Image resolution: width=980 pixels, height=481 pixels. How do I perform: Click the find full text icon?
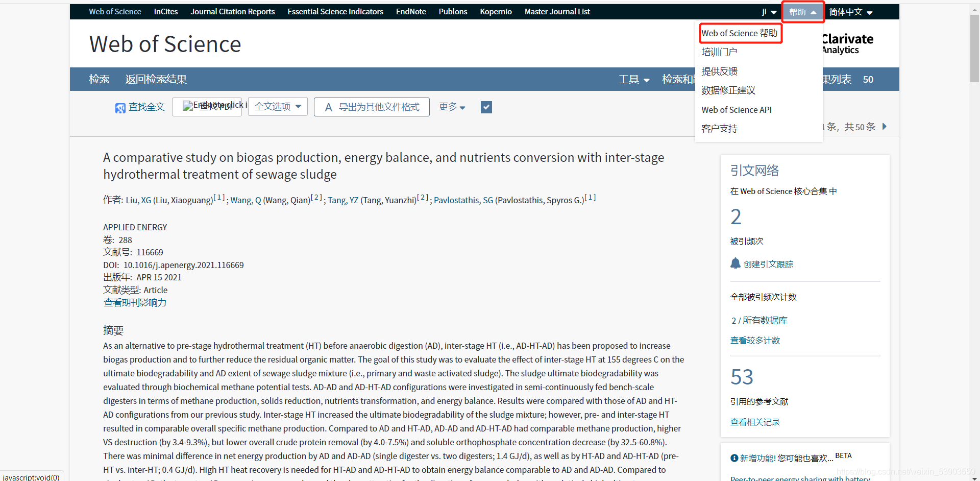120,108
